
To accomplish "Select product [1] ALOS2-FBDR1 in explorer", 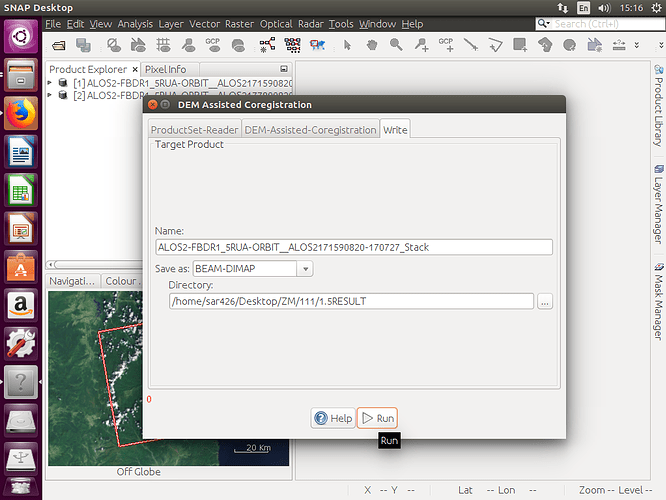I will pyautogui.click(x=183, y=83).
